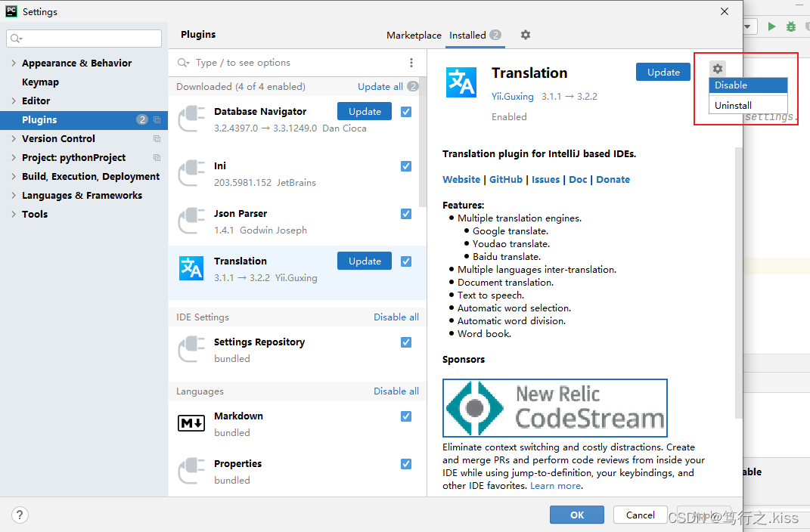Toggle the Properties plugin checkbox
This screenshot has height=532, width=810.
coord(406,464)
